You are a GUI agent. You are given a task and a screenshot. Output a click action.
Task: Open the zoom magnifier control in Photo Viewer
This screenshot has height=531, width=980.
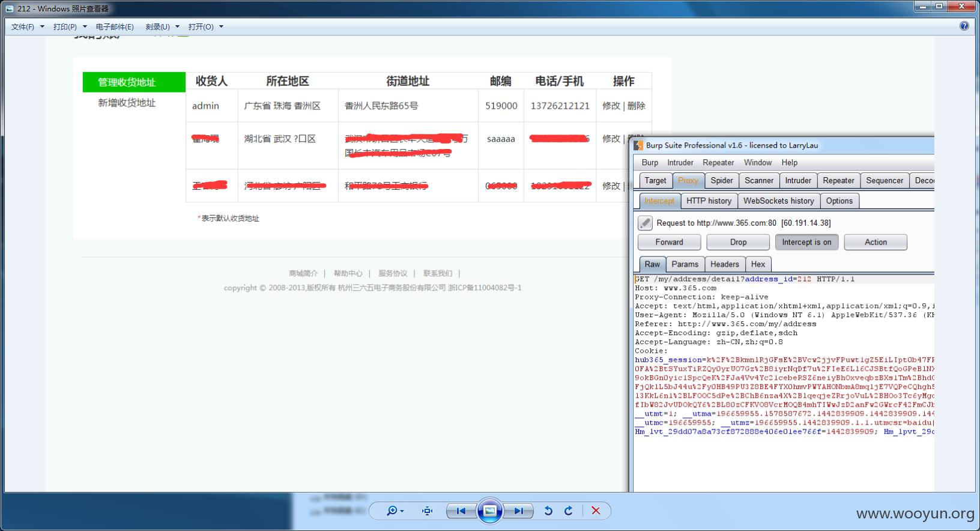pos(395,511)
